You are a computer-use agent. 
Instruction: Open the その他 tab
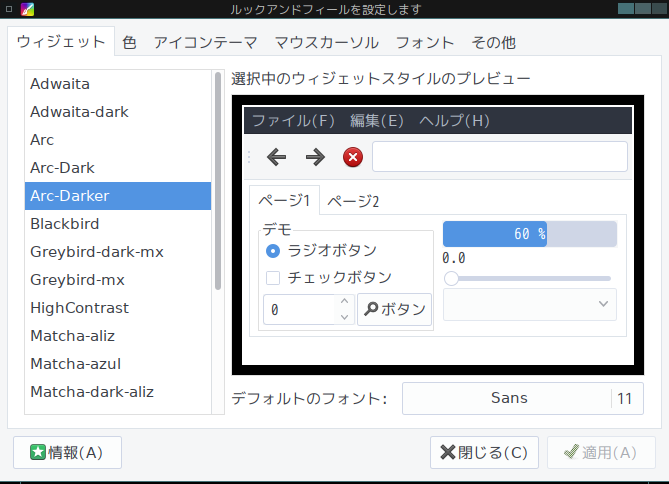point(494,43)
